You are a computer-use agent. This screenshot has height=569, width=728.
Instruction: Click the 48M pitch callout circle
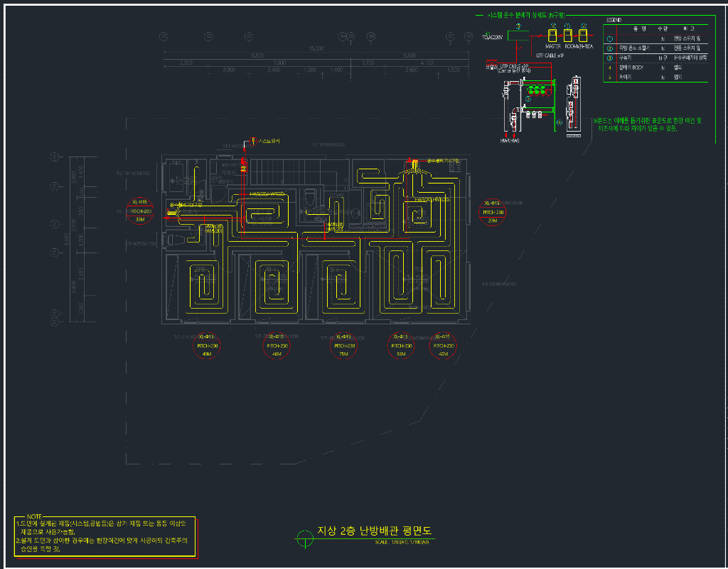tap(277, 345)
